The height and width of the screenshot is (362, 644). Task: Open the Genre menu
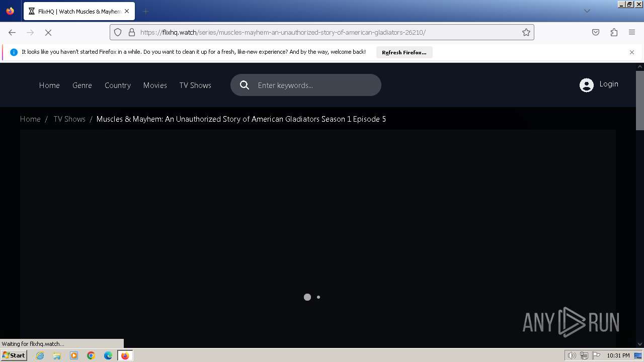[82, 85]
